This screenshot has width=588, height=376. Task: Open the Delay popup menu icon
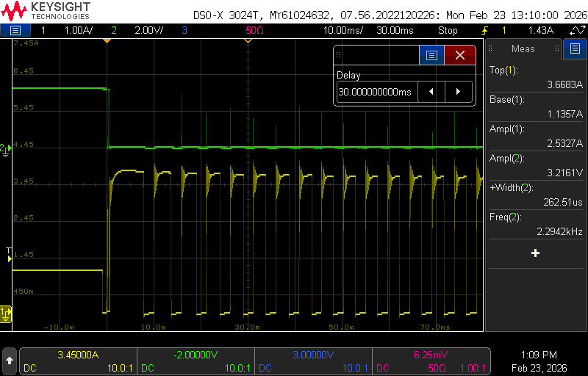431,55
